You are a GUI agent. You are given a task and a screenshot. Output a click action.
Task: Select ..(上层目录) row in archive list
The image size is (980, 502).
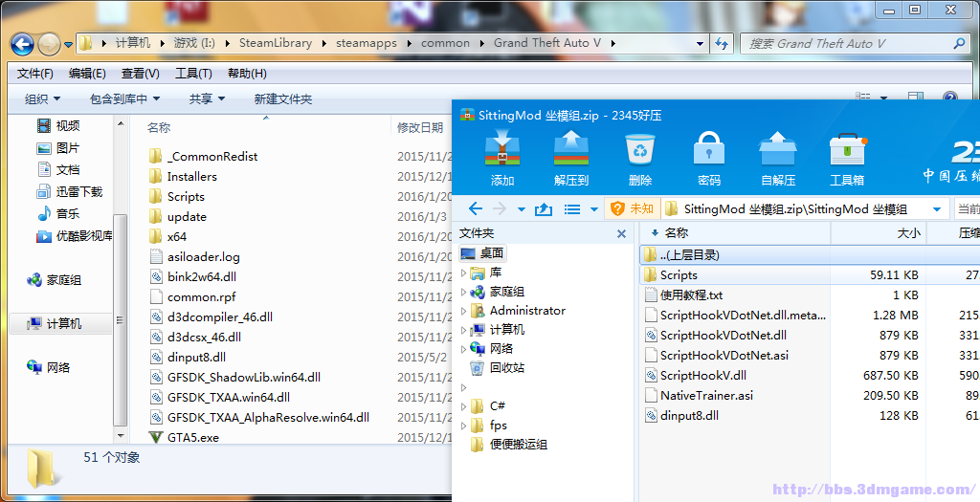click(x=810, y=254)
